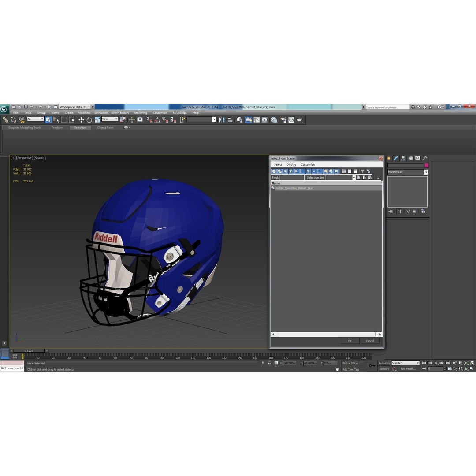Viewport: 476px width, 476px height.
Task: Open the key mode 'Selected' dropdown
Action: tap(405, 363)
